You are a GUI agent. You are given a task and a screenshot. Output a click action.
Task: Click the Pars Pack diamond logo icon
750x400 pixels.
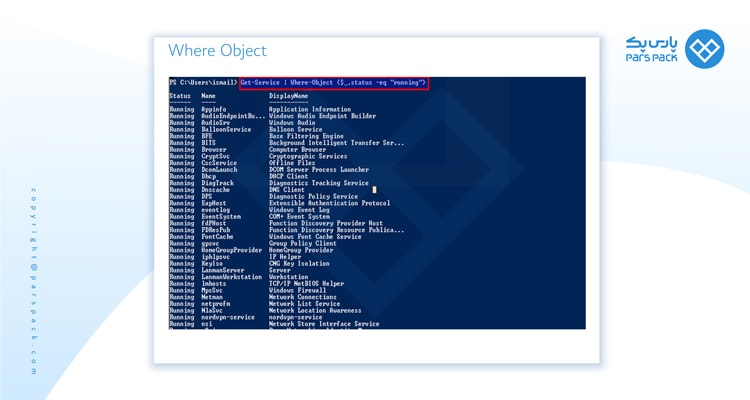(705, 49)
